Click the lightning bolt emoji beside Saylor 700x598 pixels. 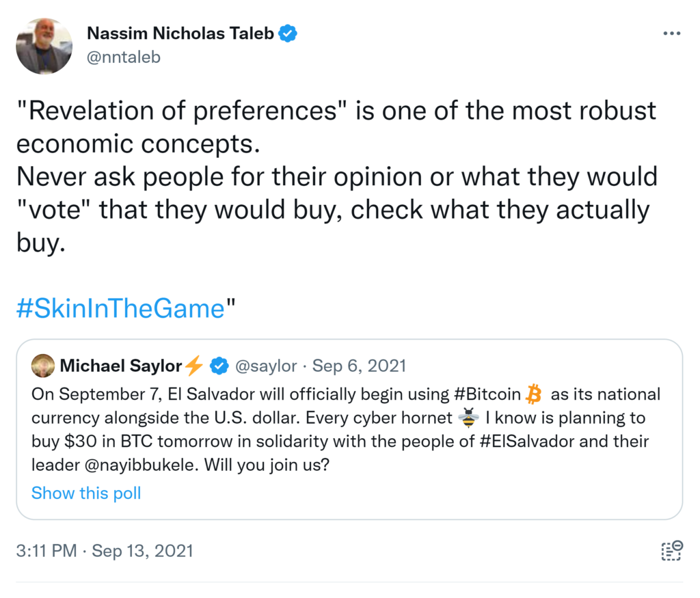194,366
